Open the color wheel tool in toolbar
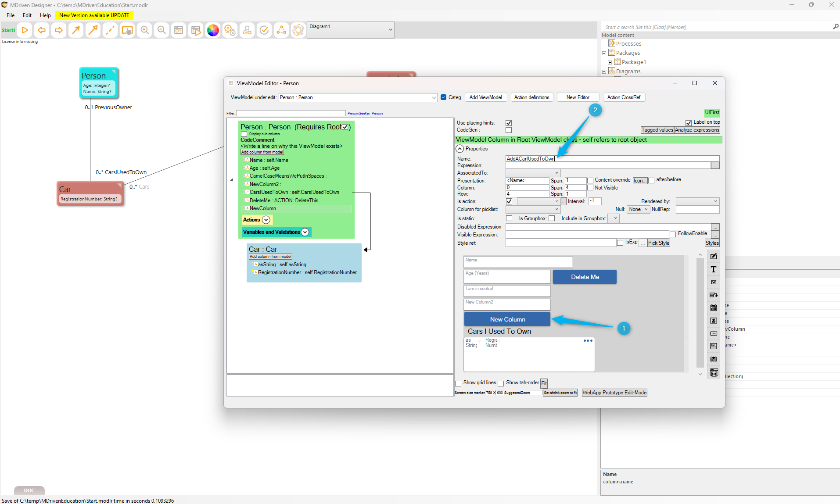The height and width of the screenshot is (504, 840). [213, 30]
